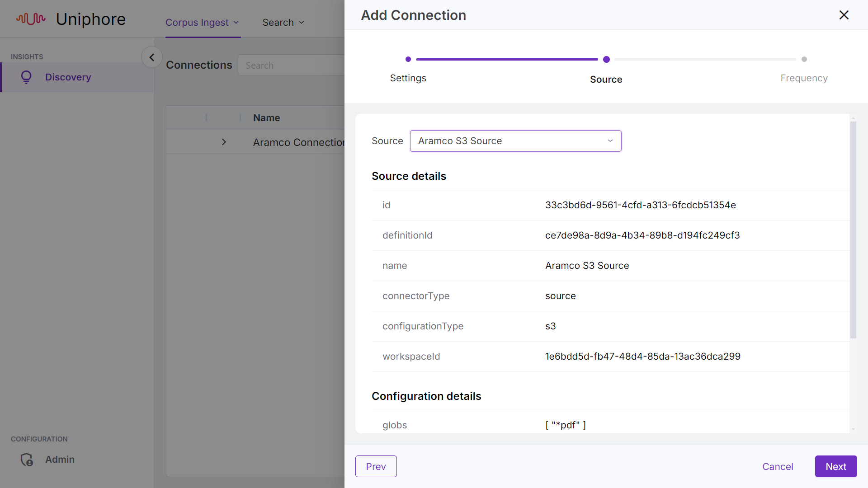Click the Connections search field
The image size is (868, 488).
291,65
